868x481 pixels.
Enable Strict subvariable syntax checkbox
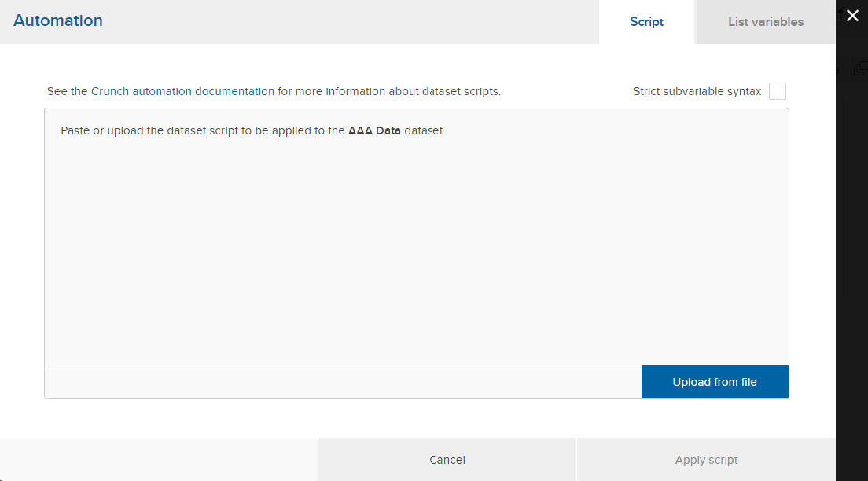point(778,91)
